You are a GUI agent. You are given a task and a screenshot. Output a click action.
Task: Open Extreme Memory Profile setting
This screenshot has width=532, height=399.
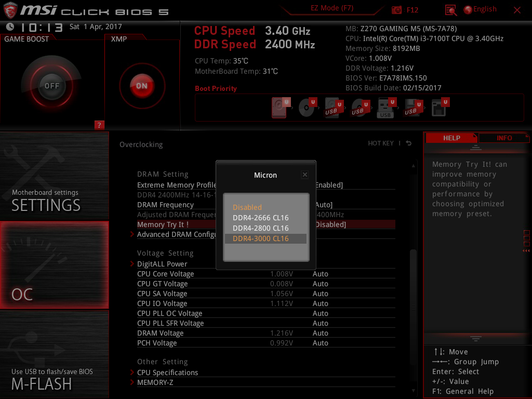pos(266,185)
